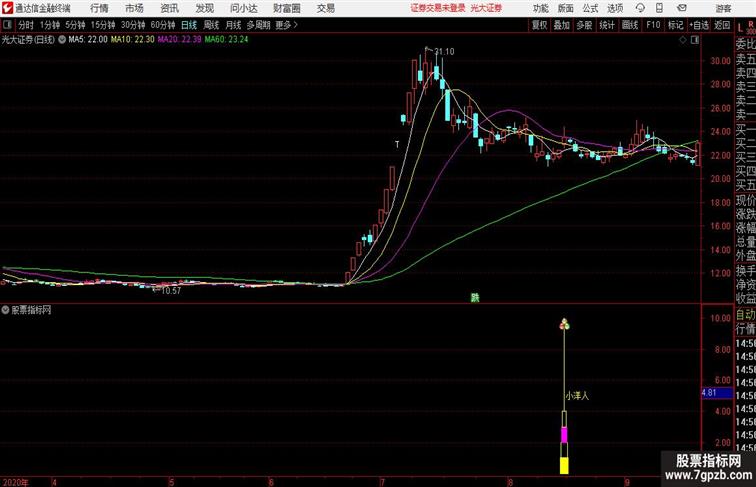Open the 市场 menu

pyautogui.click(x=134, y=8)
